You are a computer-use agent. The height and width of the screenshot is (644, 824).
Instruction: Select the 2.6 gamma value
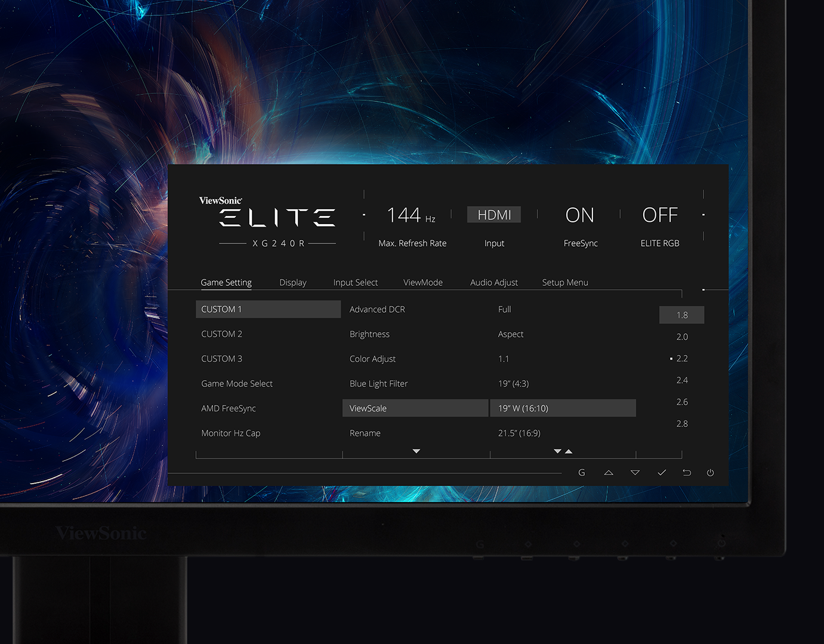682,402
